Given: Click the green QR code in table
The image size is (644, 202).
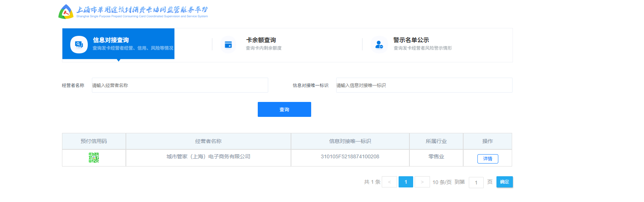Looking at the screenshot, I should click(94, 158).
